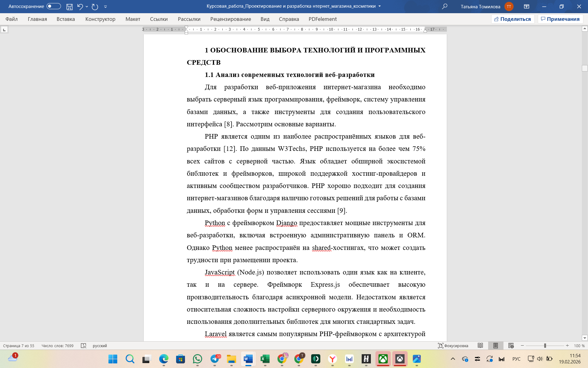Expand the Undo history dropdown arrow
588x368 pixels.
coord(87,6)
